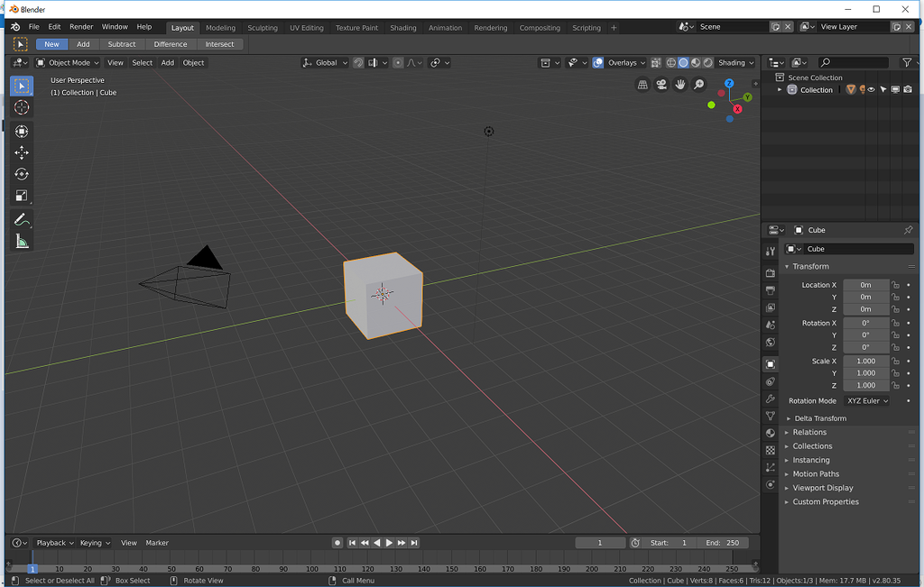The width and height of the screenshot is (924, 587).
Task: Activate the 3D Cursor tool
Action: 22,107
